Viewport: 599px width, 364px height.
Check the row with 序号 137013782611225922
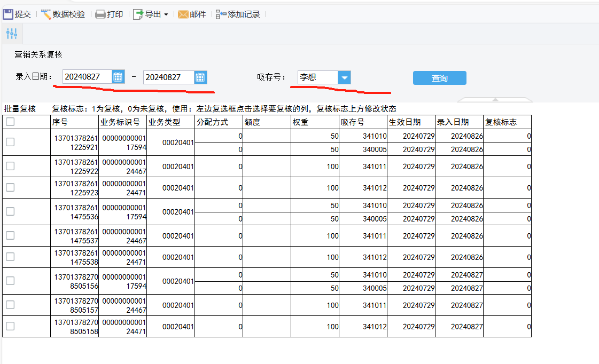click(10, 166)
